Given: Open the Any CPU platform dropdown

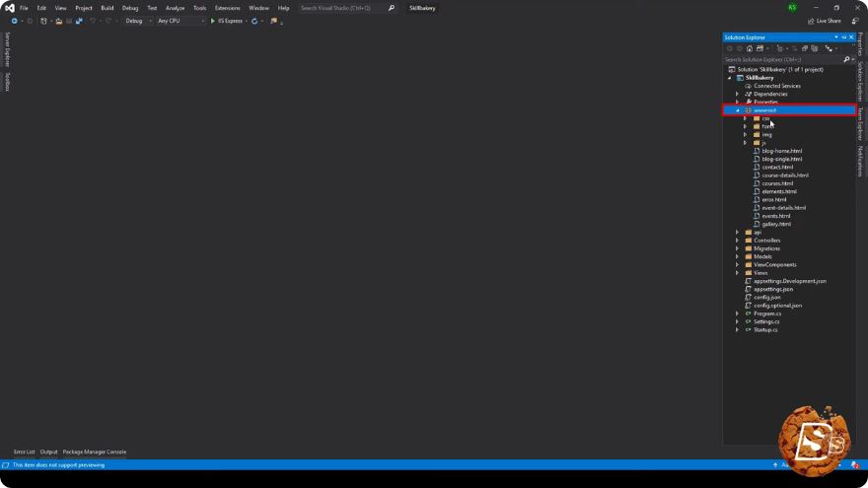Looking at the screenshot, I should click(x=181, y=21).
